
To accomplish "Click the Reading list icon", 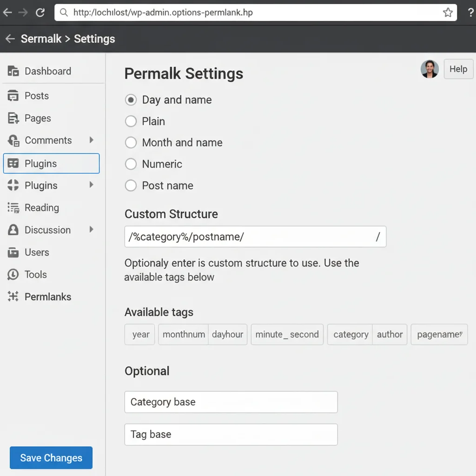I will (x=13, y=208).
